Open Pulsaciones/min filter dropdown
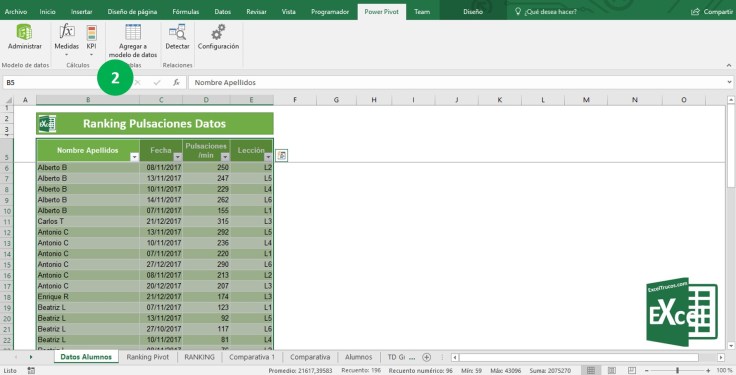Image resolution: width=736 pixels, height=375 pixels. pyautogui.click(x=225, y=157)
